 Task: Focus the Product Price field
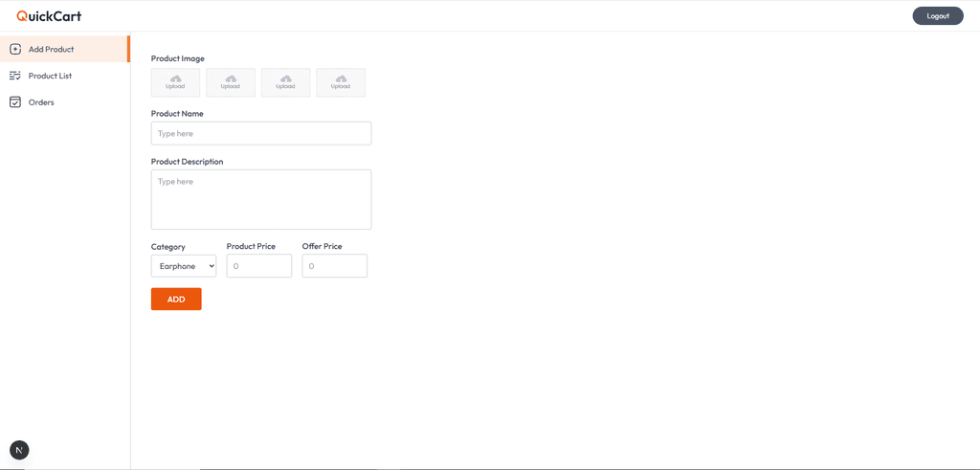click(259, 265)
